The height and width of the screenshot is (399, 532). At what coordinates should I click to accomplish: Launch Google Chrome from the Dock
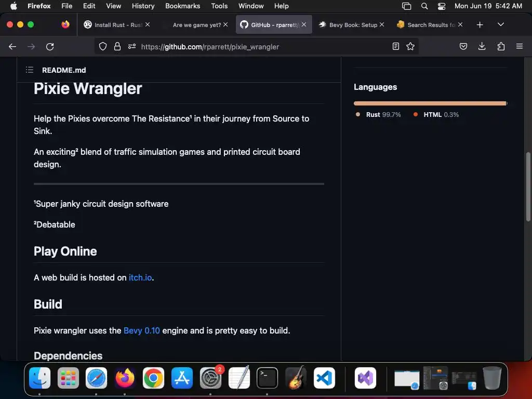click(153, 378)
